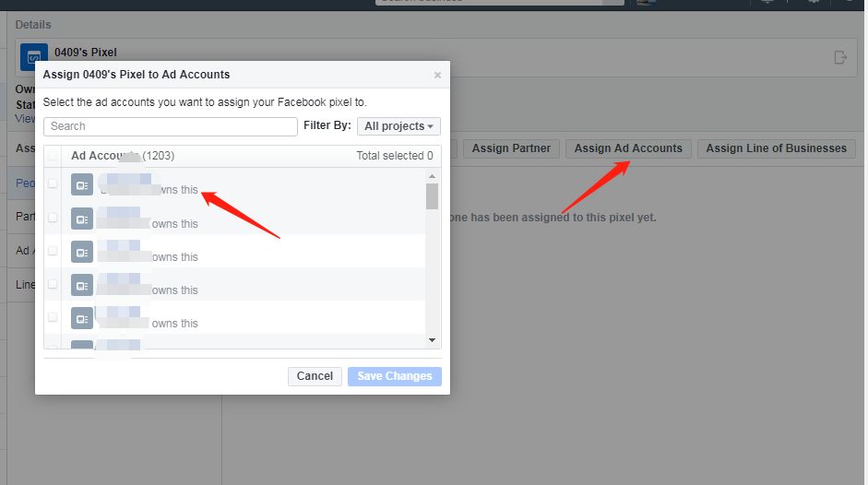Screen dimensions: 868x485
Task: Click first ad account icon in list
Action: (82, 185)
